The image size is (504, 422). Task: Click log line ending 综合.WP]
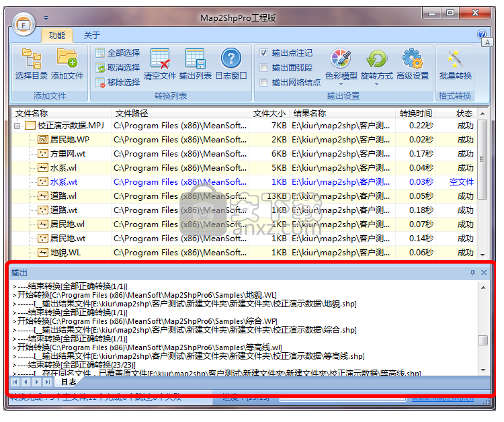click(x=145, y=321)
